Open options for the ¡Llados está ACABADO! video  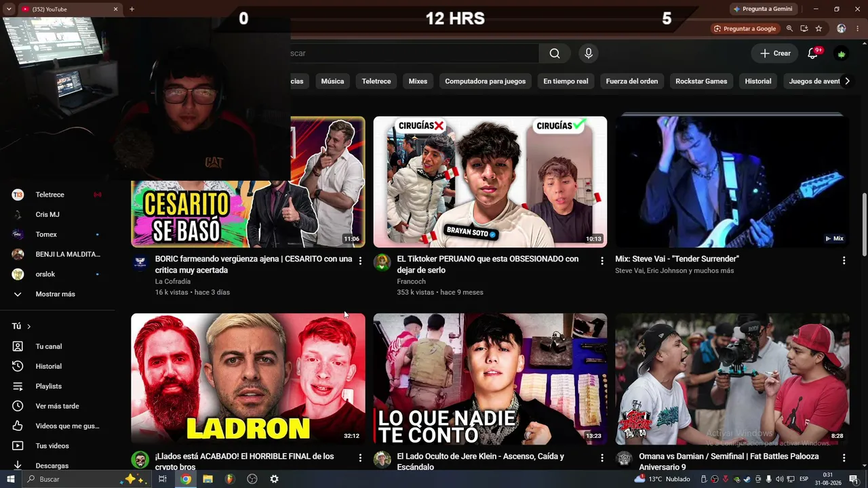pyautogui.click(x=360, y=458)
